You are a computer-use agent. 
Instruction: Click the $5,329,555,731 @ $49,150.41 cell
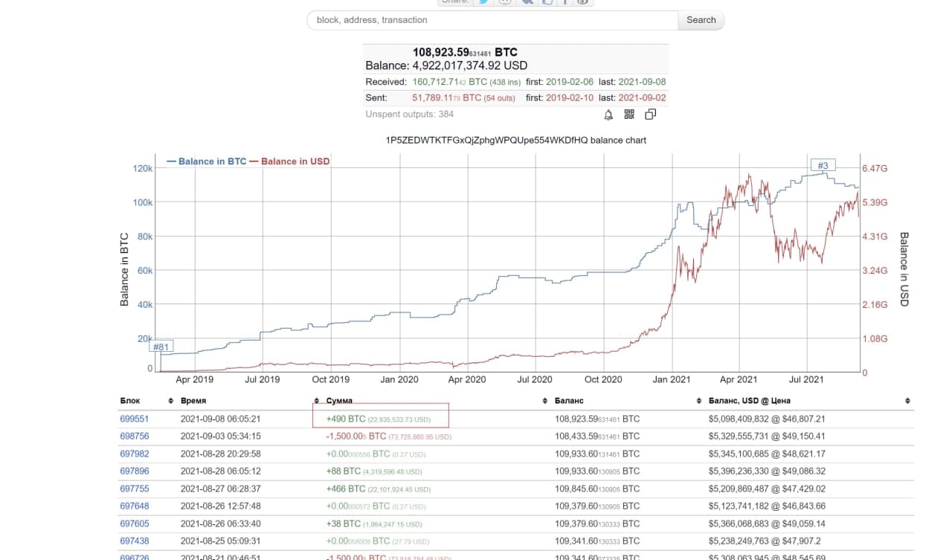coord(767,437)
